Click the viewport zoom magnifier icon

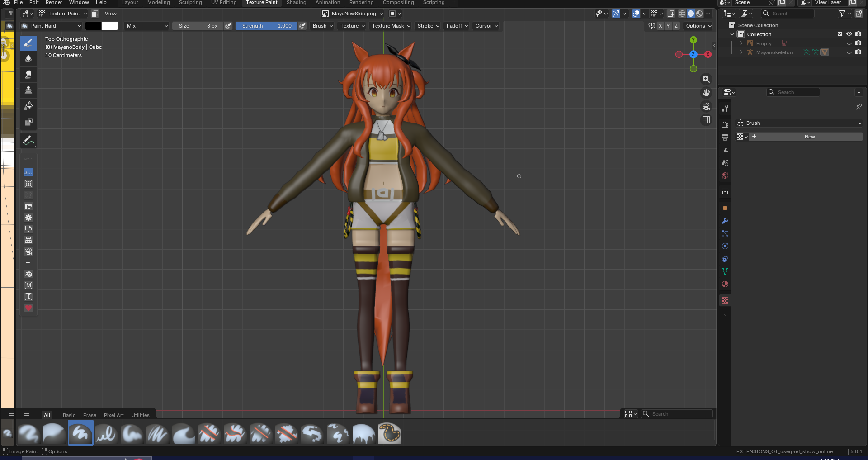click(706, 79)
